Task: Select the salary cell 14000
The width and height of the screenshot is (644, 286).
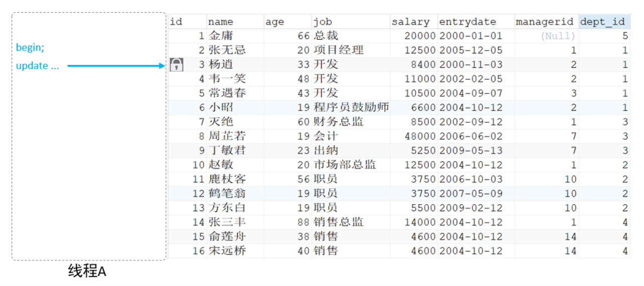Action: coord(420,222)
